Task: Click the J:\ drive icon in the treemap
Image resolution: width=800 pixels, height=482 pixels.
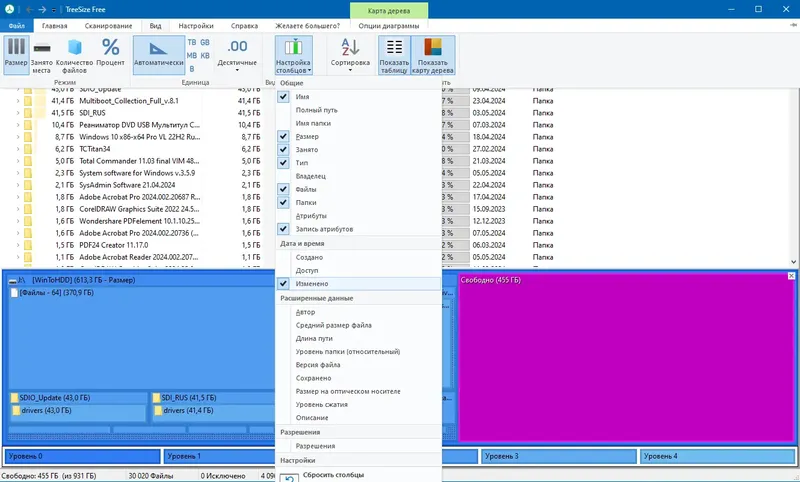Action: tap(13, 280)
